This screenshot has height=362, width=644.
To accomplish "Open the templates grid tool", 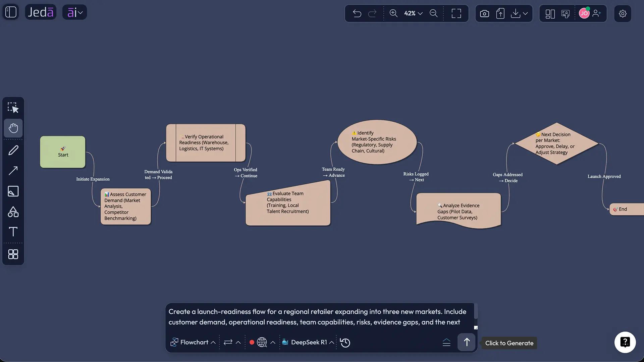I will 13,254.
